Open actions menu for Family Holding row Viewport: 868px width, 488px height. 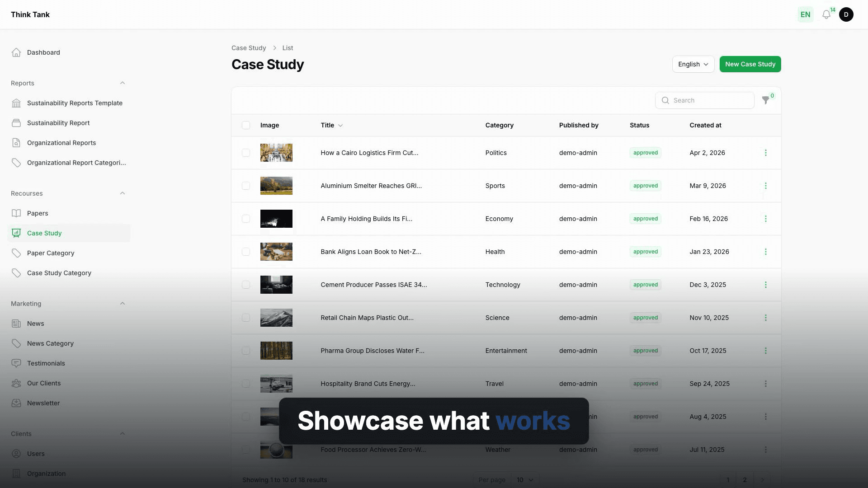[765, 219]
